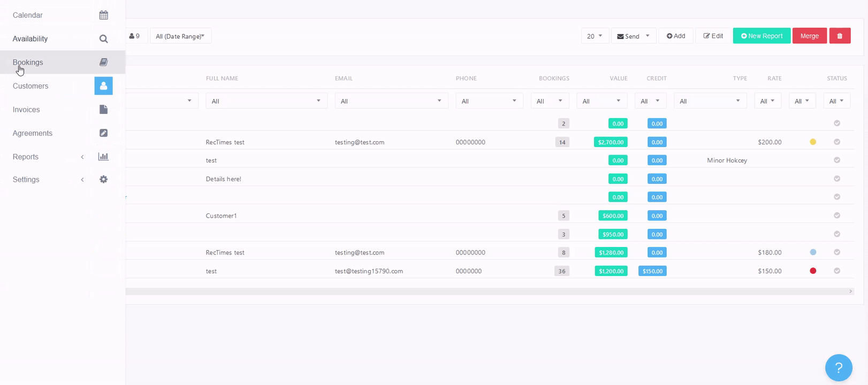Click the Bookings book icon
The width and height of the screenshot is (868, 385).
pos(103,62)
